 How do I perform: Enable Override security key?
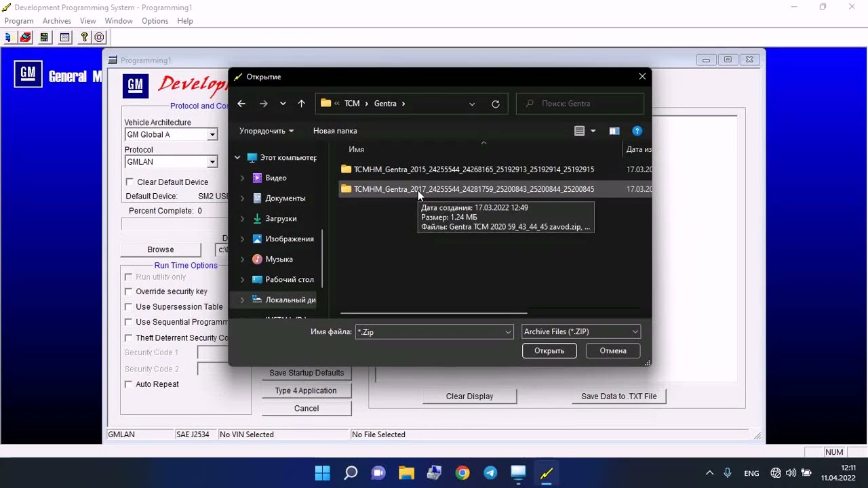point(128,291)
